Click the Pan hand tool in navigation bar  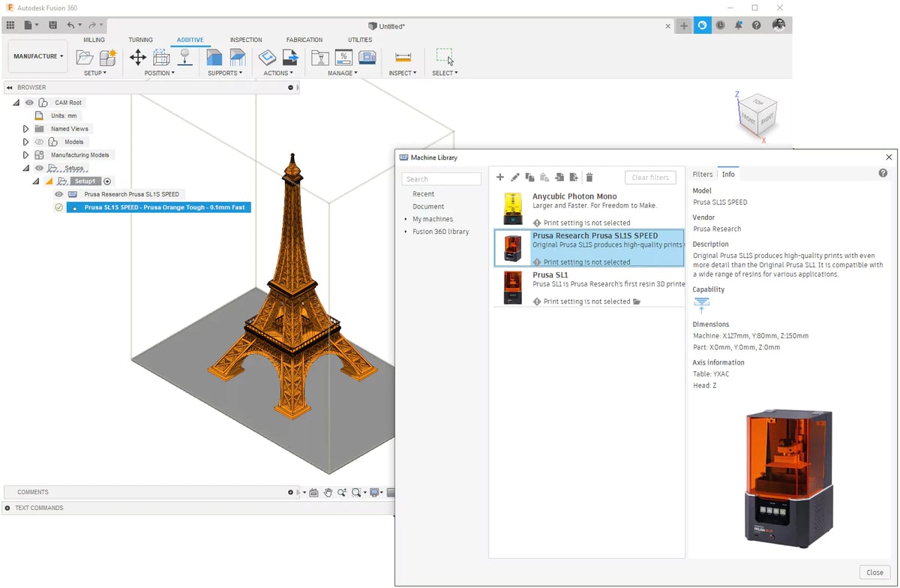[x=328, y=493]
